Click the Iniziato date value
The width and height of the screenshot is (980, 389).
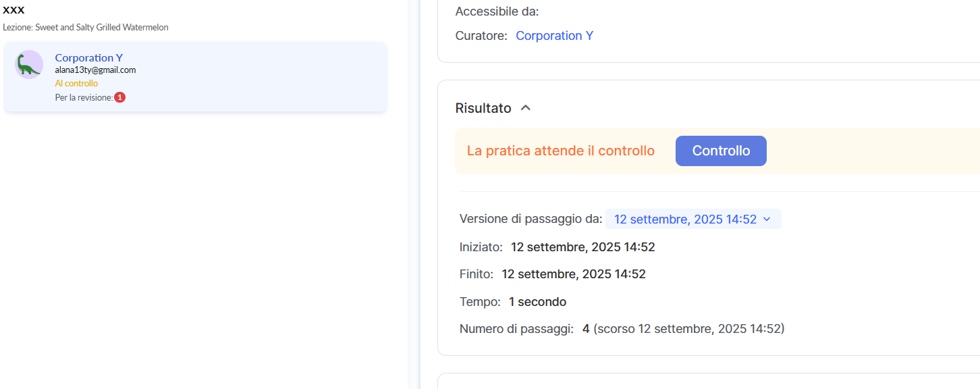(582, 247)
